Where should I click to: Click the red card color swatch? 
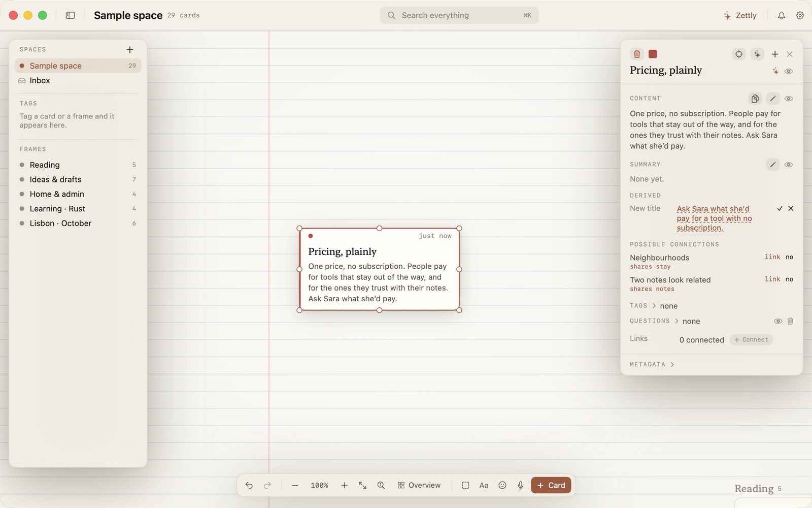click(653, 54)
